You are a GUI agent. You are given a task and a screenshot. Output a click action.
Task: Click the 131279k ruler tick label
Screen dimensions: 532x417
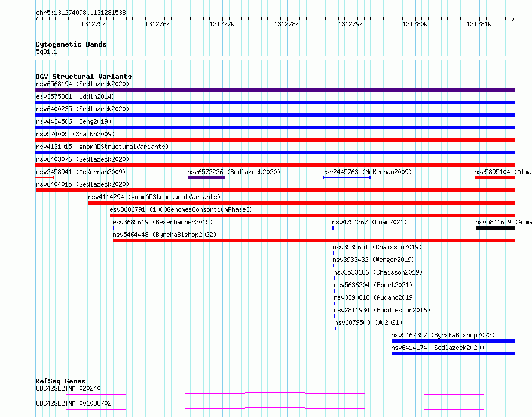[x=350, y=24]
